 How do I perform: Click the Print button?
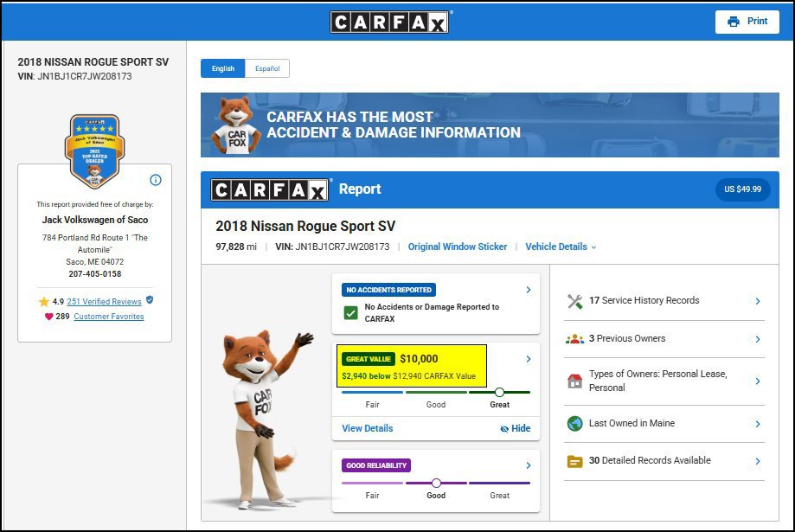[x=747, y=22]
